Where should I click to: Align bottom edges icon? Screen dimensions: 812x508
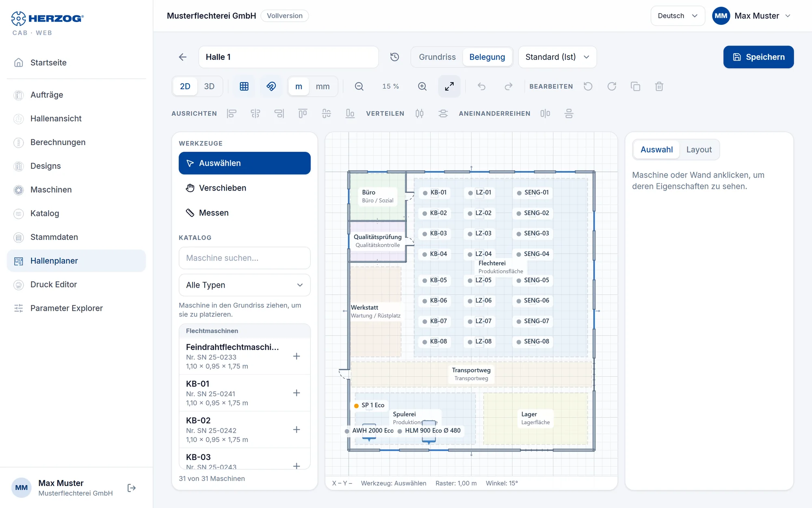coord(350,113)
